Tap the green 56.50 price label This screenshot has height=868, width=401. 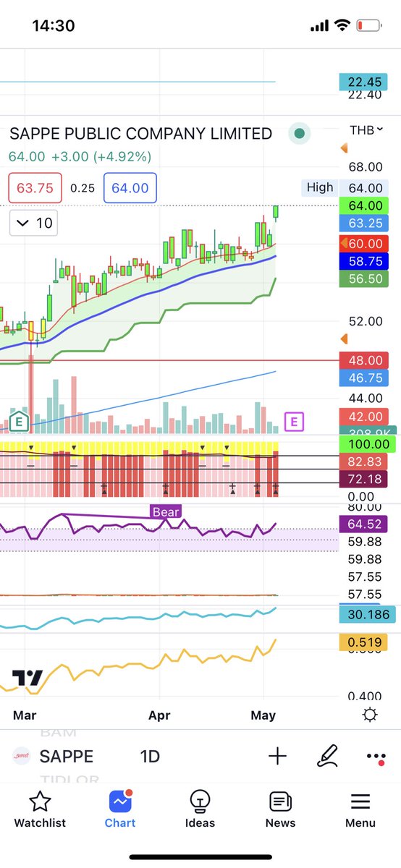364,278
